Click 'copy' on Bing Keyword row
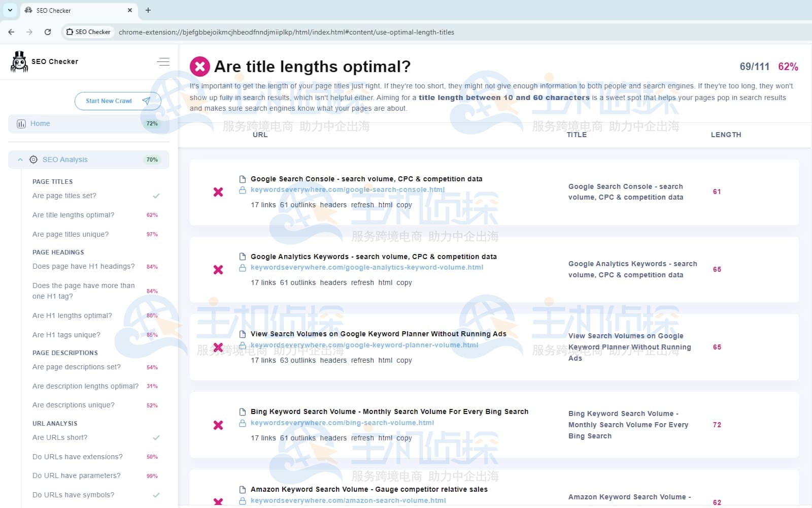 [404, 438]
